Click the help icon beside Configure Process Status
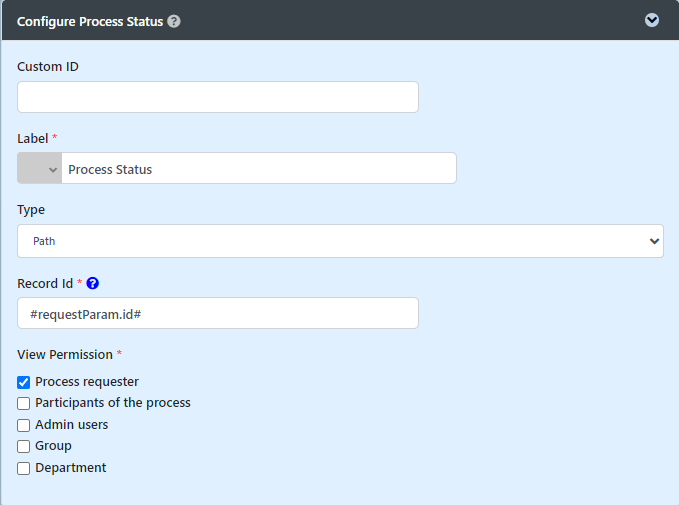 click(x=174, y=21)
